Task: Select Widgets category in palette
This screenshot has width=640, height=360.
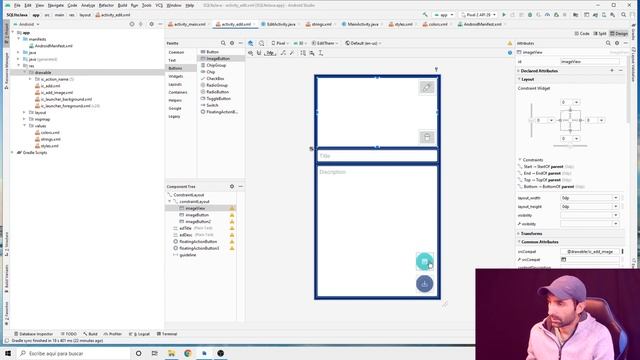Action: (176, 76)
